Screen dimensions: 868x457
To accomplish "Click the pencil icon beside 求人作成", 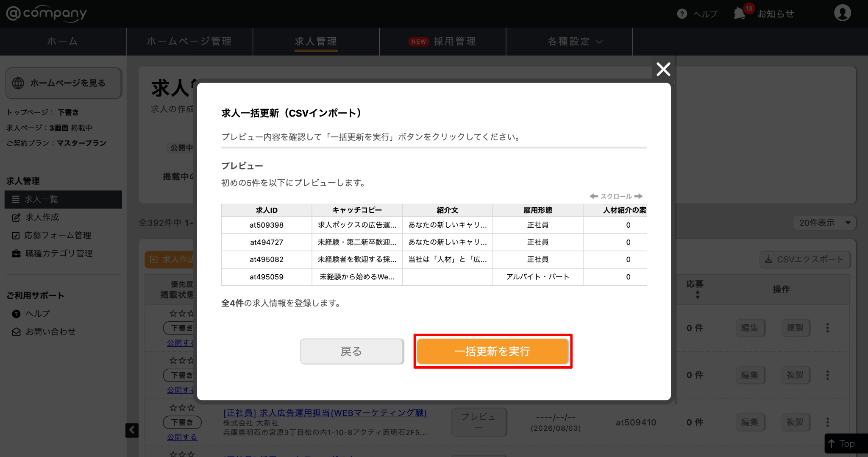I will click(16, 217).
